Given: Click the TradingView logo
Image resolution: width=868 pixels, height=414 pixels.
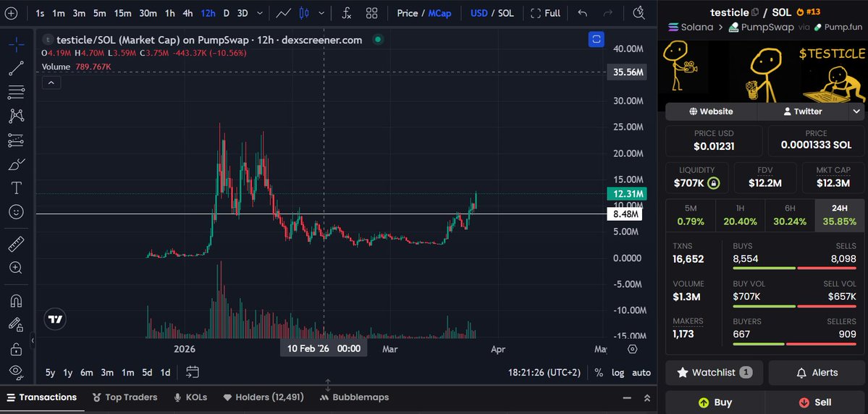Looking at the screenshot, I should (x=55, y=319).
